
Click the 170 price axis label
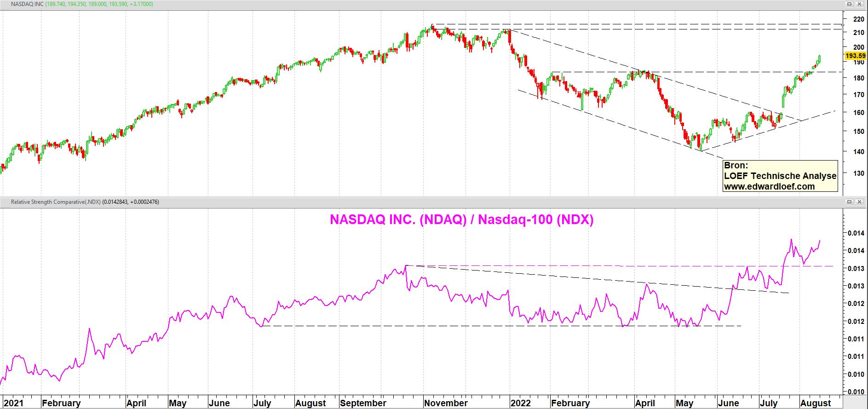(858, 95)
